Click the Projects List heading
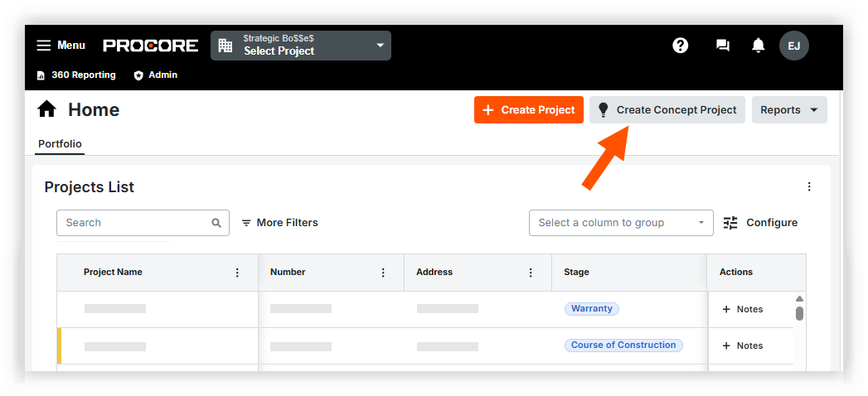Image resolution: width=868 pixels, height=396 pixels. coord(90,187)
